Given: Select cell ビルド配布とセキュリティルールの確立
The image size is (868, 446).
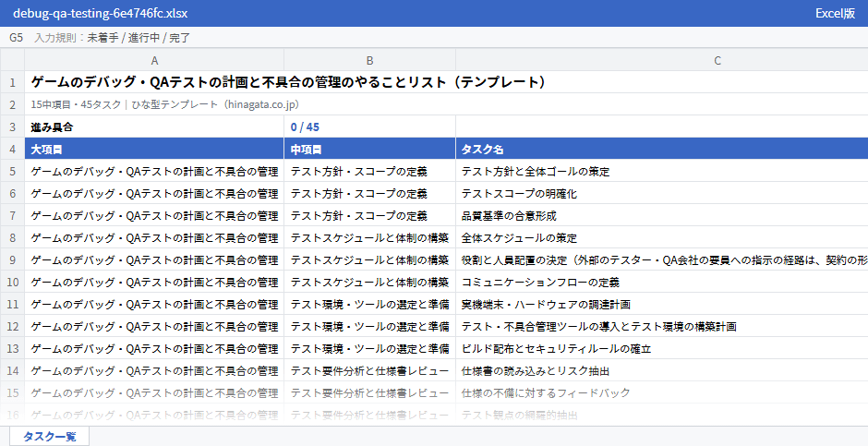Looking at the screenshot, I should 662,348.
